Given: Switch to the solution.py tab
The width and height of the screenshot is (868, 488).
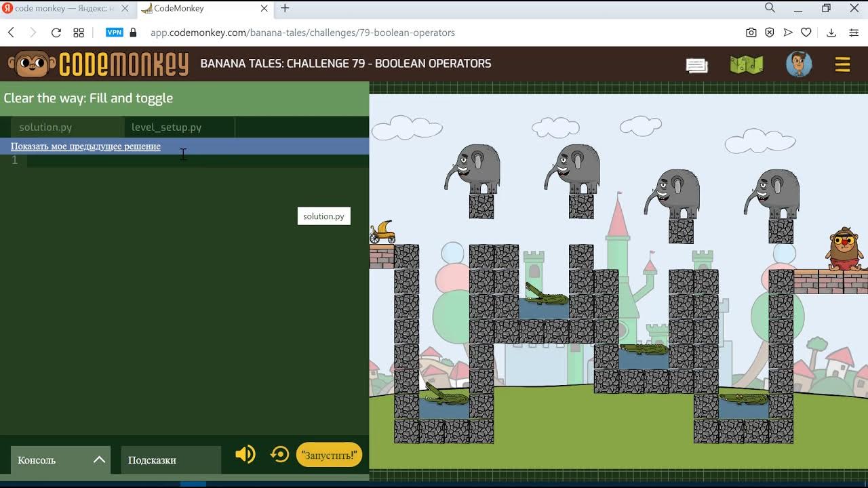Looking at the screenshot, I should click(x=66, y=127).
